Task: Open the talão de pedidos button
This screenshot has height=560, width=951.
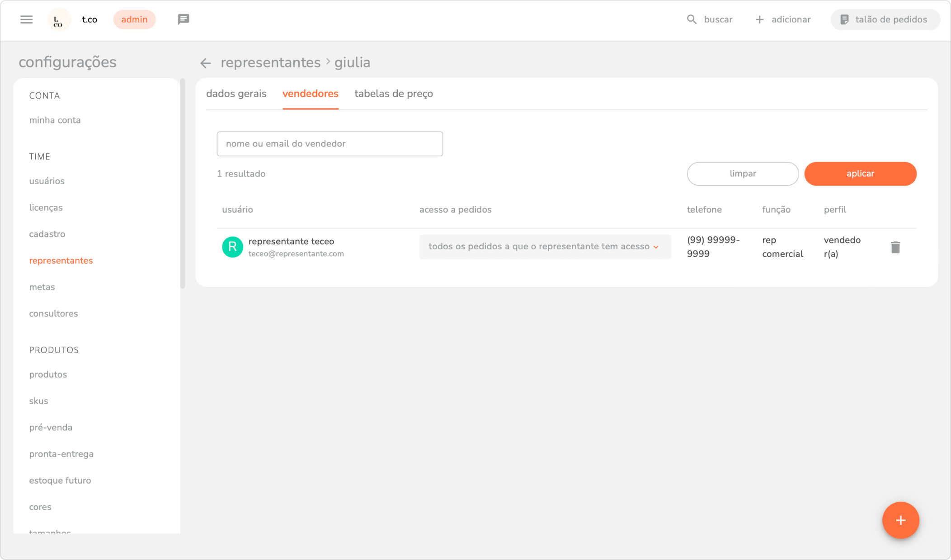Action: [x=885, y=19]
